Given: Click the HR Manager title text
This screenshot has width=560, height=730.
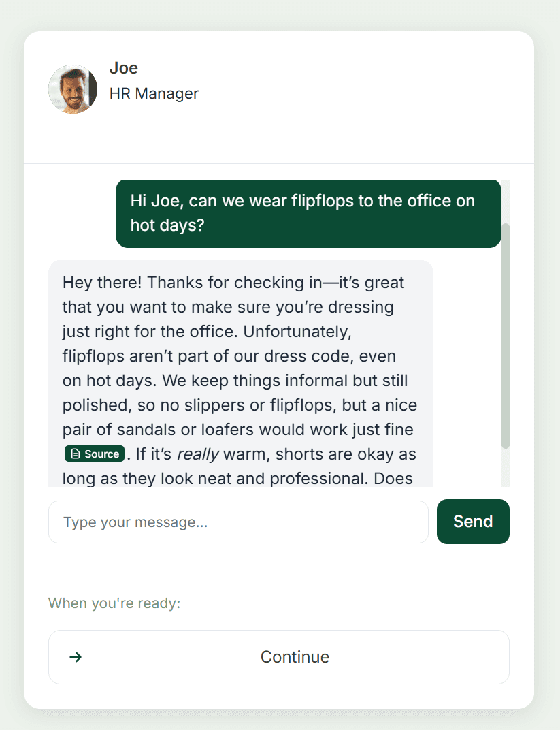Looking at the screenshot, I should tap(154, 93).
